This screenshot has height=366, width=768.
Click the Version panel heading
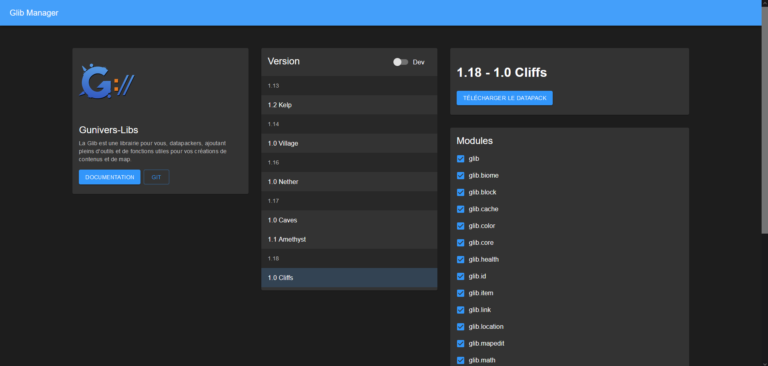pyautogui.click(x=284, y=61)
